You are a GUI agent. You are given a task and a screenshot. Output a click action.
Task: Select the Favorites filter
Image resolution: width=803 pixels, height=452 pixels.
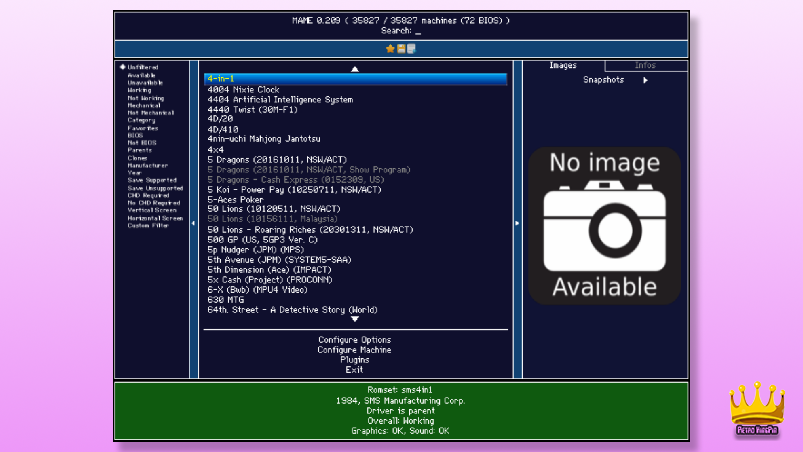pos(143,128)
